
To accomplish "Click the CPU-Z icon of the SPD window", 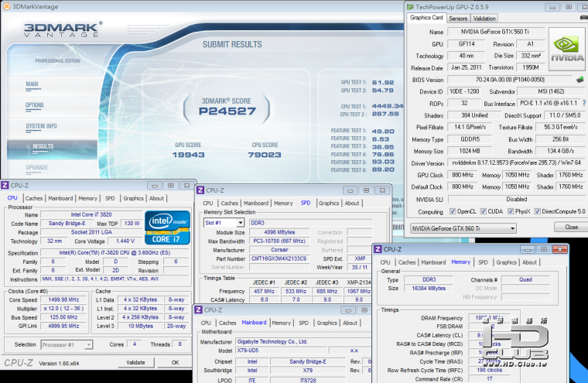I will (x=200, y=190).
